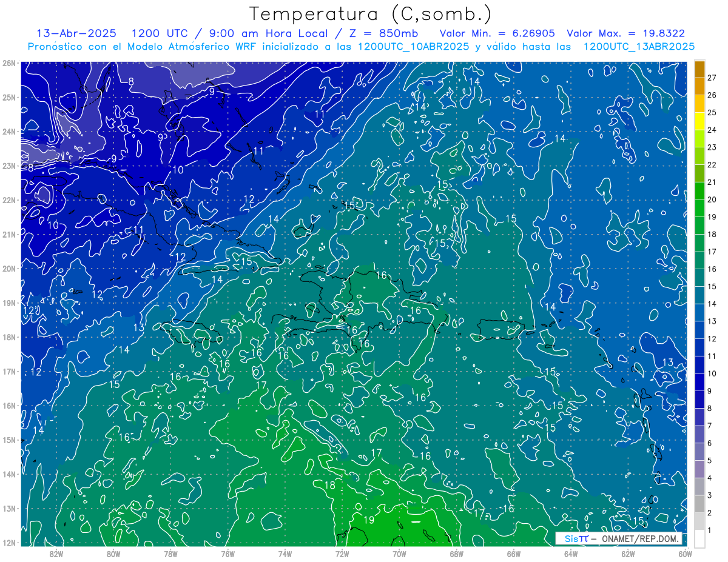Click the contour label '18' on the map
Image resolution: width=728 pixels, height=562 pixels.
coord(330,486)
